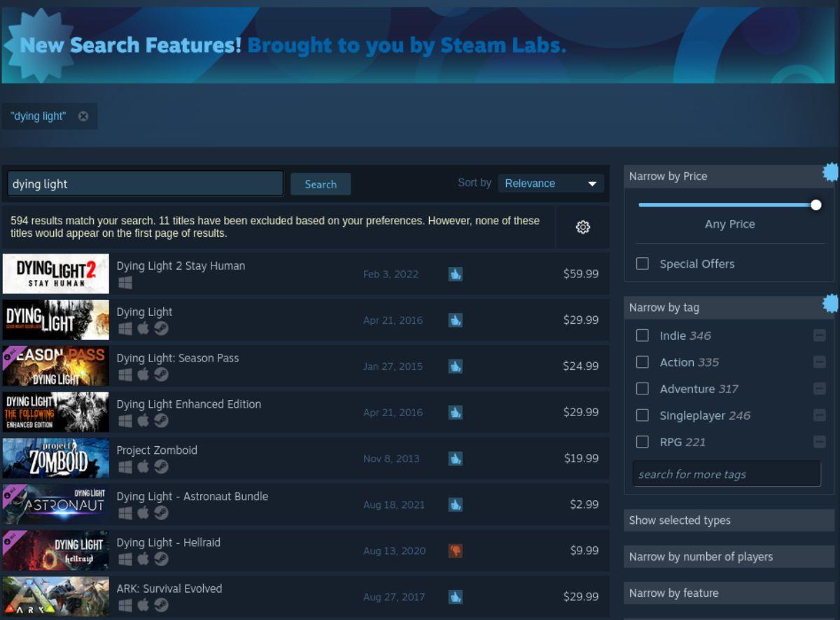Click the thumbs-down icon for Dying Light - Hellraid
The width and height of the screenshot is (840, 620).
point(455,551)
